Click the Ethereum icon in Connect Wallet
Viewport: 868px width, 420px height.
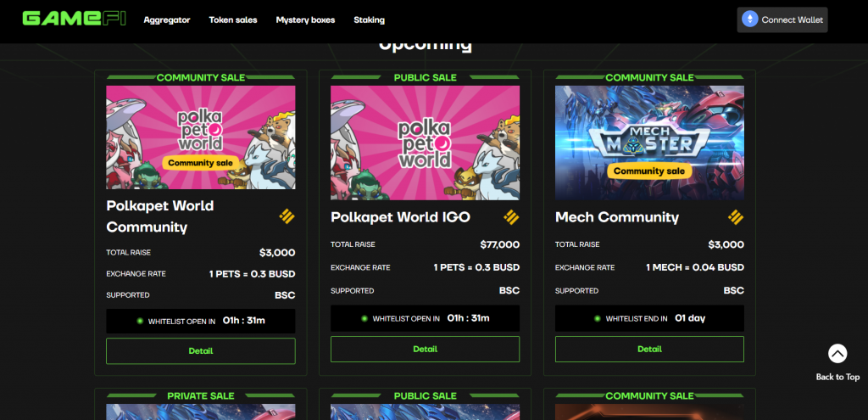coord(750,20)
